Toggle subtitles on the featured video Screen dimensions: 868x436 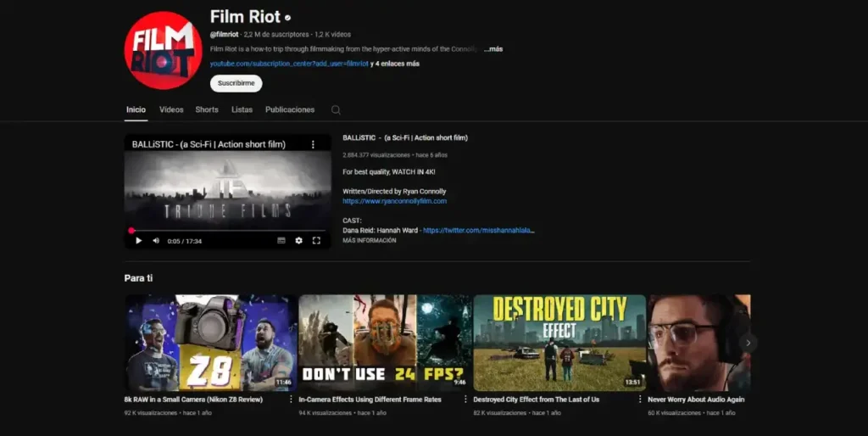pos(281,240)
